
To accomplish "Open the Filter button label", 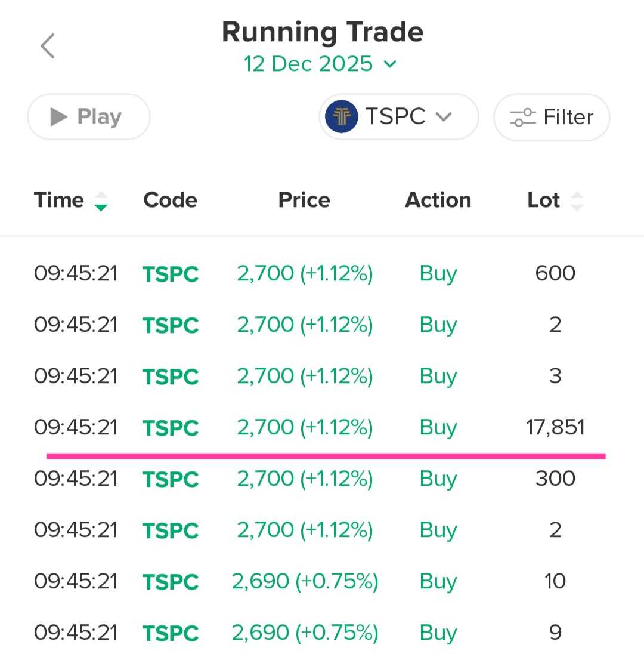I will (568, 117).
